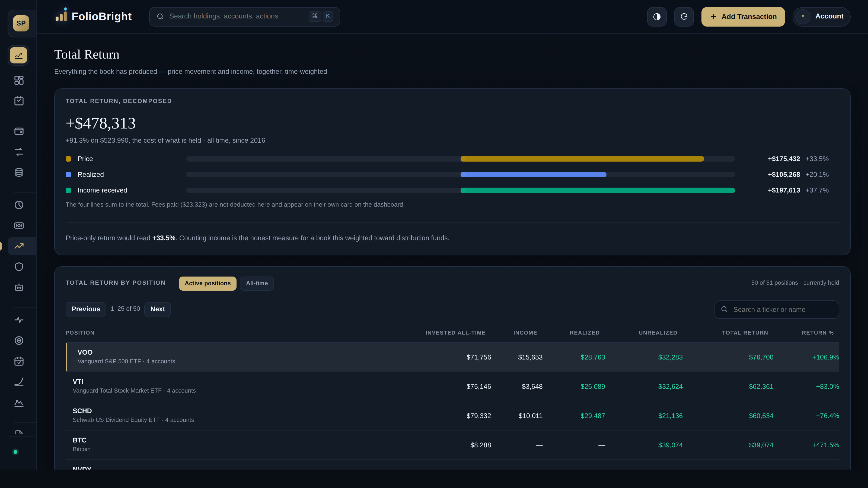Open the target goals sidebar icon
The height and width of the screenshot is (488, 868).
click(19, 341)
